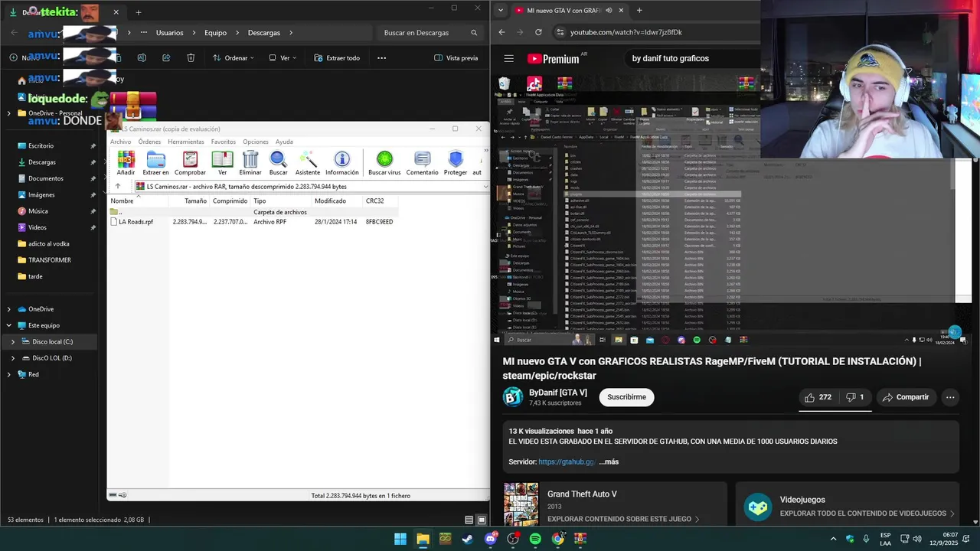Image resolution: width=980 pixels, height=551 pixels.
Task: Like the video with 272 likes
Action: pos(818,397)
